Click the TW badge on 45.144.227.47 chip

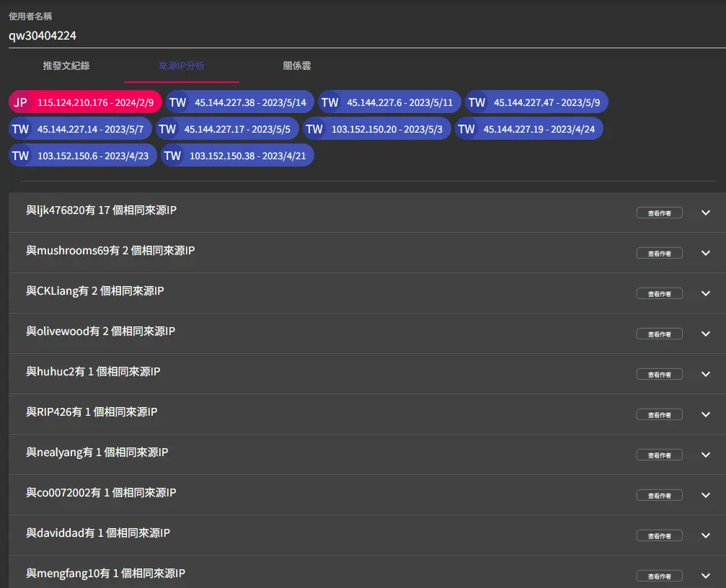pyautogui.click(x=477, y=102)
